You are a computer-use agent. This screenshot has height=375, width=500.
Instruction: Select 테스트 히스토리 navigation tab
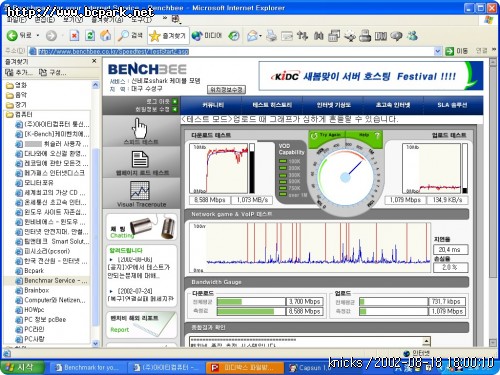[x=272, y=105]
